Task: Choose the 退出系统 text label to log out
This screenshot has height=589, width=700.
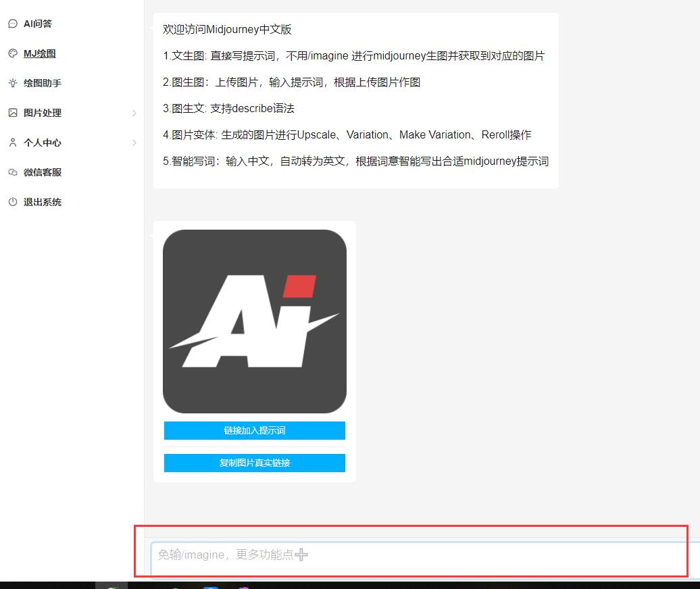Action: tap(43, 202)
